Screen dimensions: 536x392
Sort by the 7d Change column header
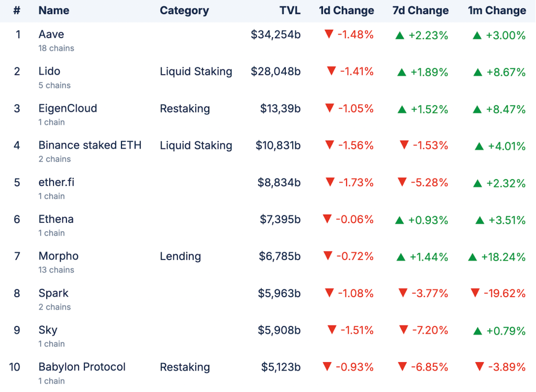(x=420, y=10)
